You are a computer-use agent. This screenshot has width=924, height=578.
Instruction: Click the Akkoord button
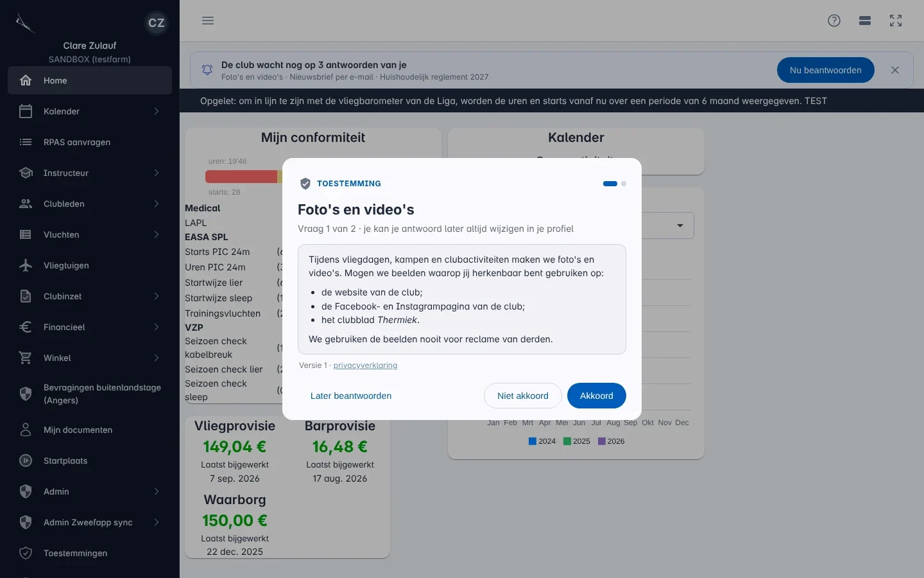597,396
